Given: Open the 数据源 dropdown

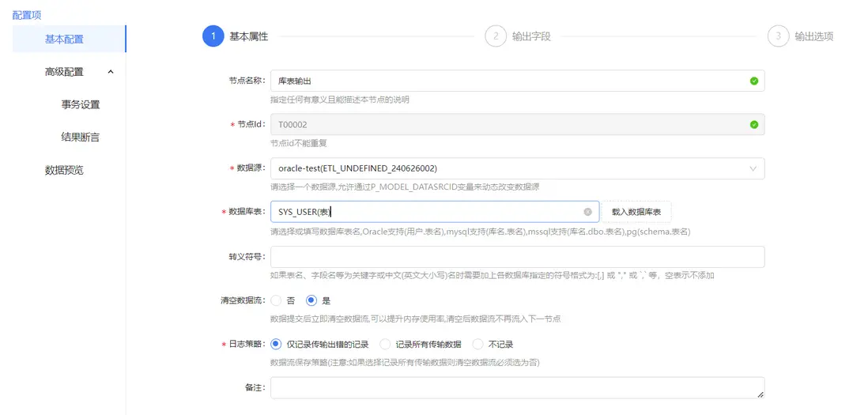Looking at the screenshot, I should pyautogui.click(x=518, y=168).
